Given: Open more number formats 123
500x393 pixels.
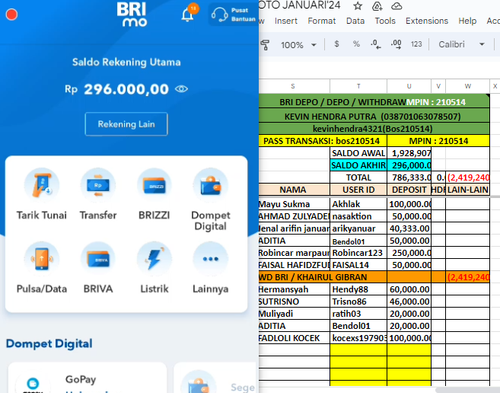Looking at the screenshot, I should click(416, 44).
